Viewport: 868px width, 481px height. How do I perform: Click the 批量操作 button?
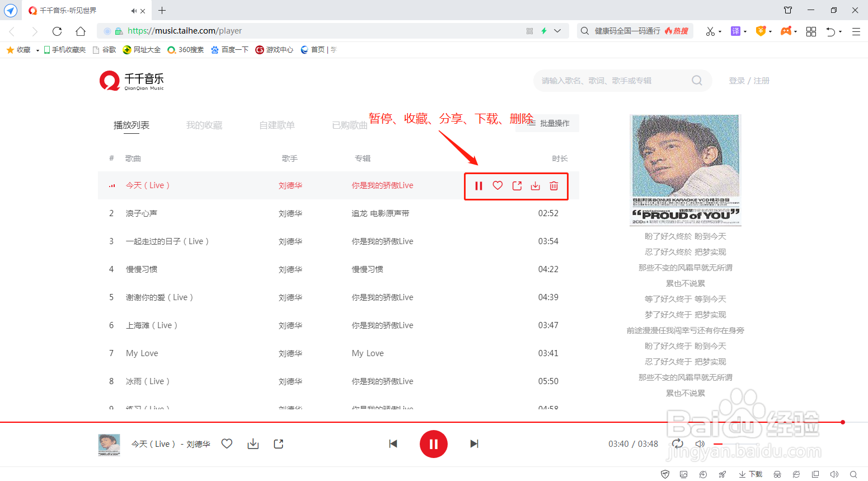click(x=547, y=123)
